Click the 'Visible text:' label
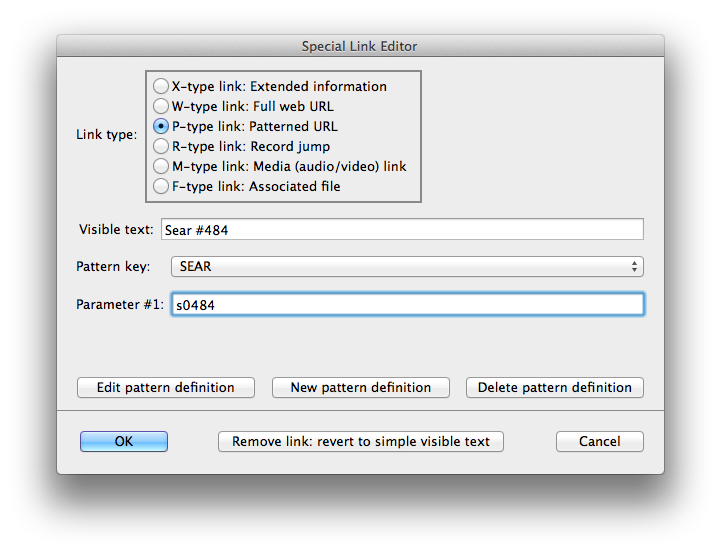 point(116,230)
